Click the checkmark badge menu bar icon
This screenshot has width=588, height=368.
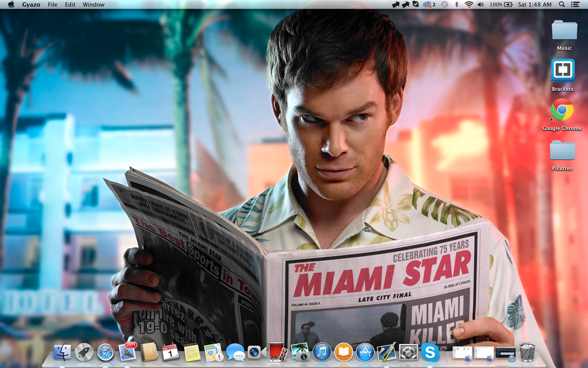(416, 4)
